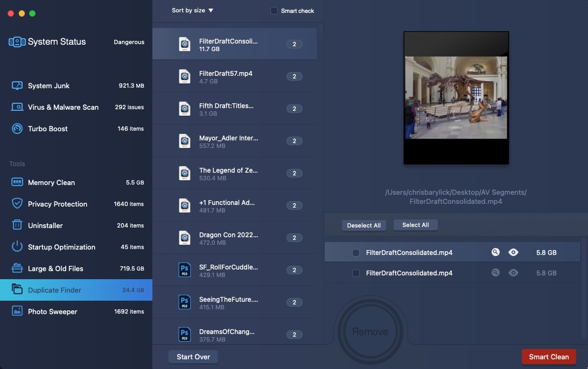The width and height of the screenshot is (588, 369).
Task: Enable the Smart check checkbox
Action: (x=274, y=11)
